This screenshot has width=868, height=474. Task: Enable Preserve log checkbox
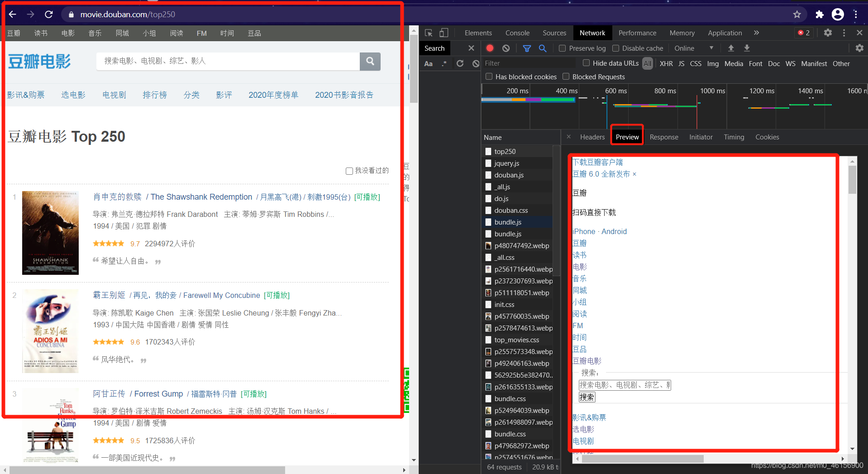562,48
